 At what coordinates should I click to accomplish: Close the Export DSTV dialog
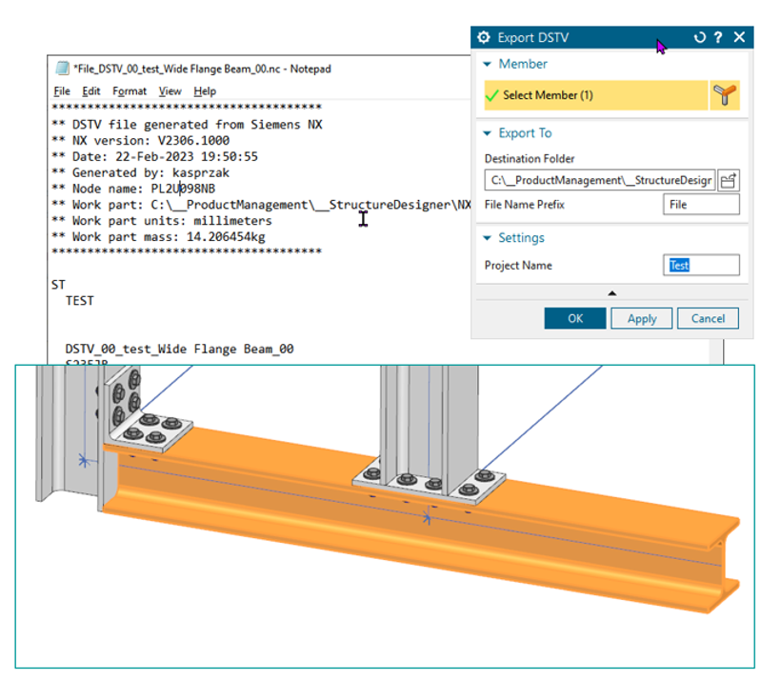[739, 38]
